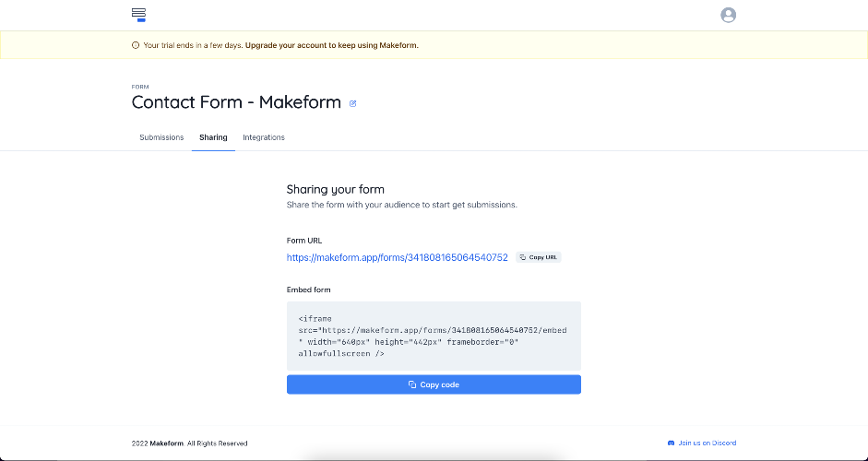This screenshot has width=868, height=461.
Task: Click the blue Copy code button
Action: 434,384
